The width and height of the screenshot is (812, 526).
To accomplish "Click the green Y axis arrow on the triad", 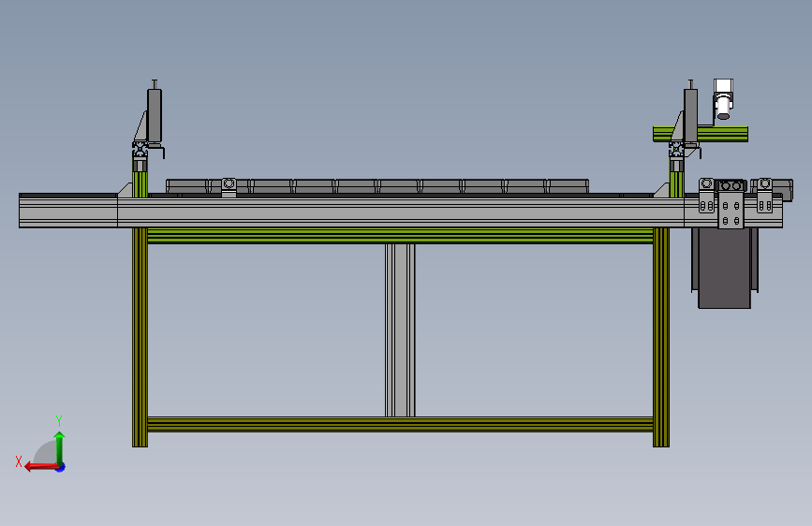I will click(x=60, y=447).
